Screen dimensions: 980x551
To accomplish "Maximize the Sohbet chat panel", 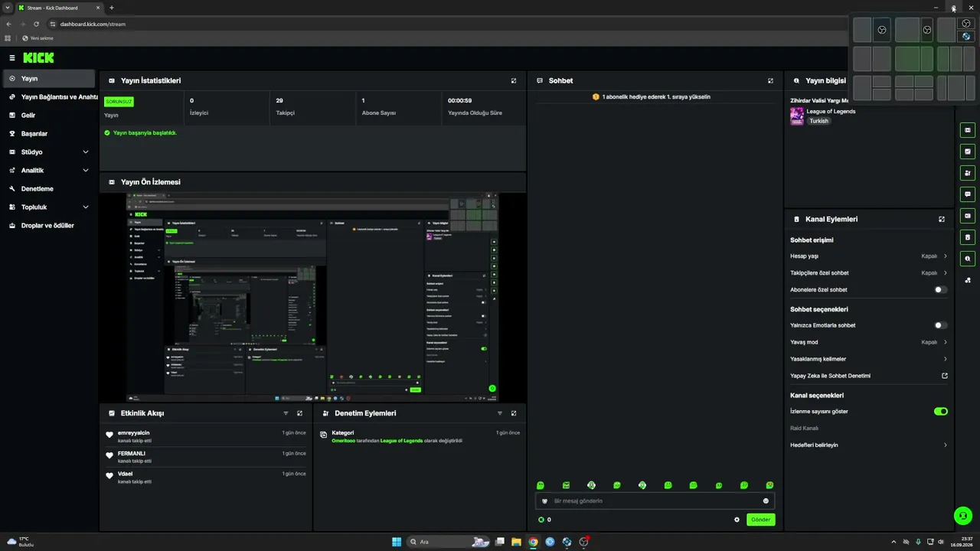I will point(770,80).
